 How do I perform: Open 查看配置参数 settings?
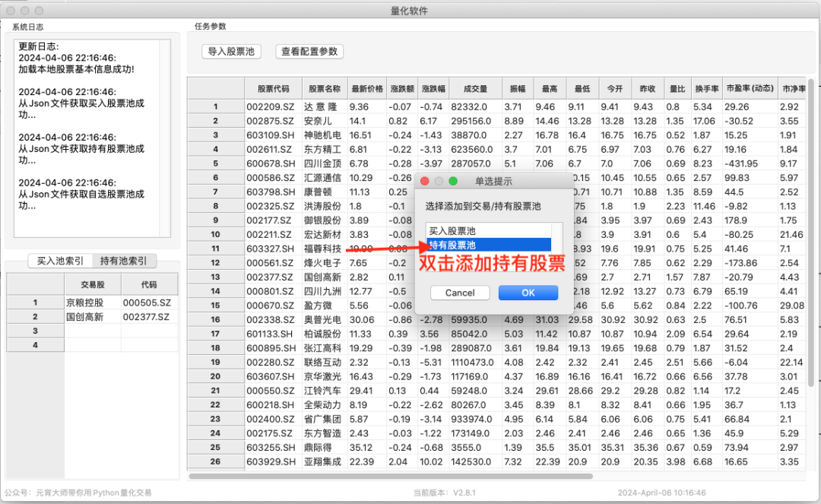(x=309, y=52)
